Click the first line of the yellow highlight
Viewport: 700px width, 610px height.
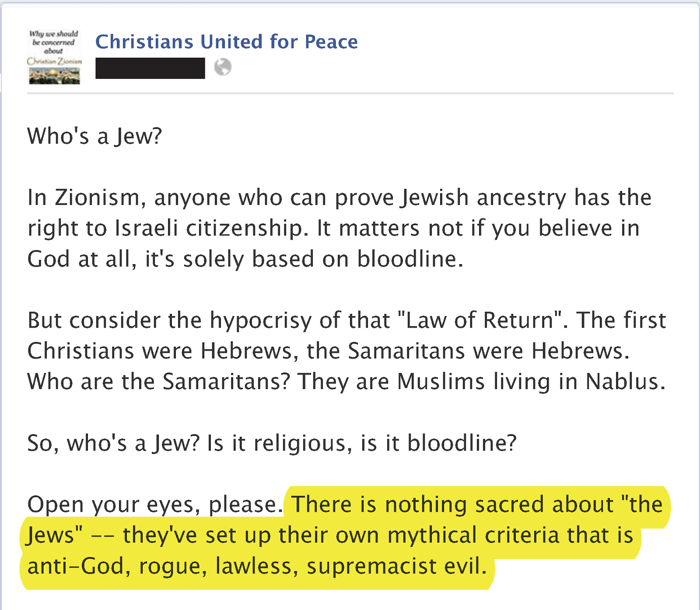(x=477, y=504)
